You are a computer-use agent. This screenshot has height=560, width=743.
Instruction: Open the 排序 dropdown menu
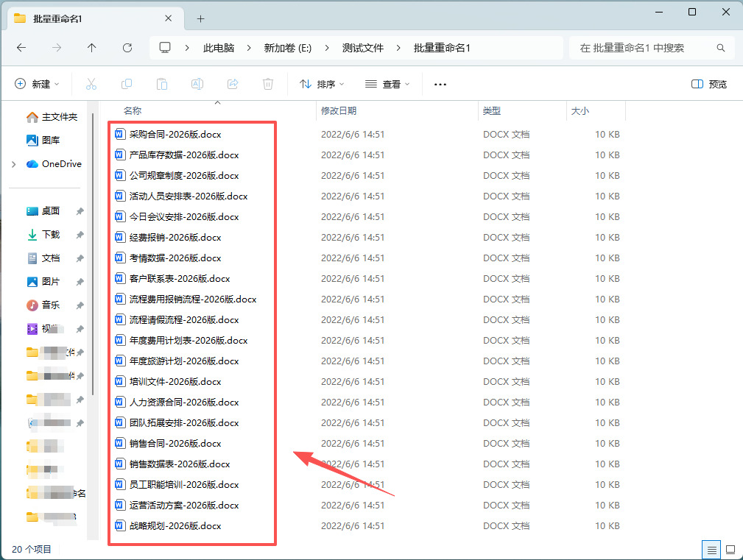click(x=322, y=85)
